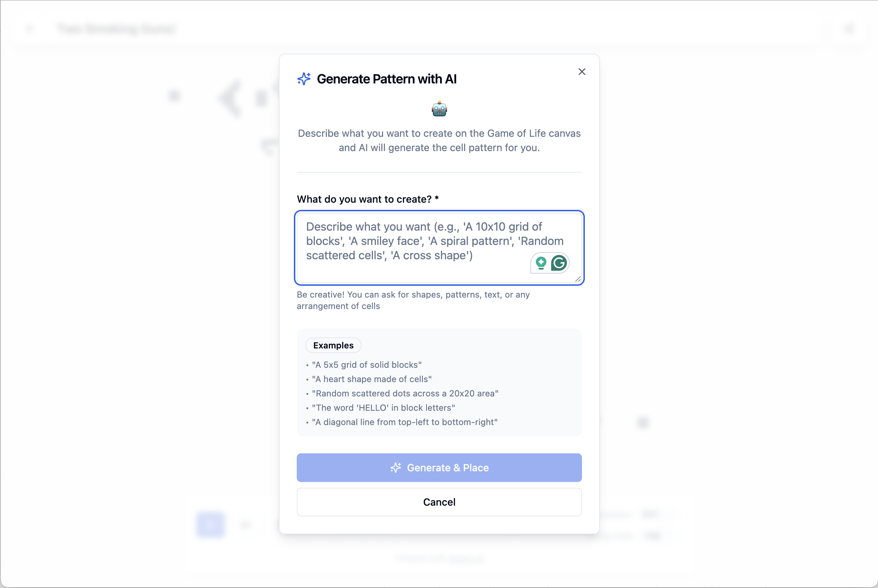Click the "Generate Pattern with AI" heading
This screenshot has width=878, height=588.
pyautogui.click(x=386, y=79)
